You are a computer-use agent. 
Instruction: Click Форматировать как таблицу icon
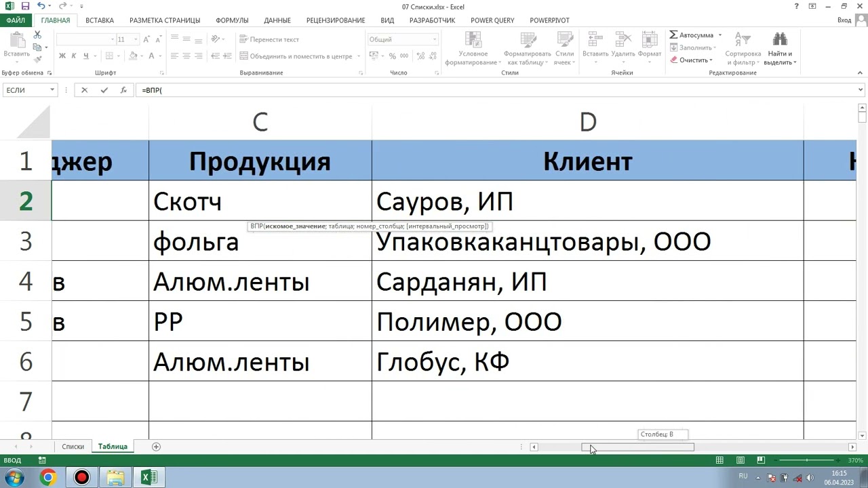528,40
